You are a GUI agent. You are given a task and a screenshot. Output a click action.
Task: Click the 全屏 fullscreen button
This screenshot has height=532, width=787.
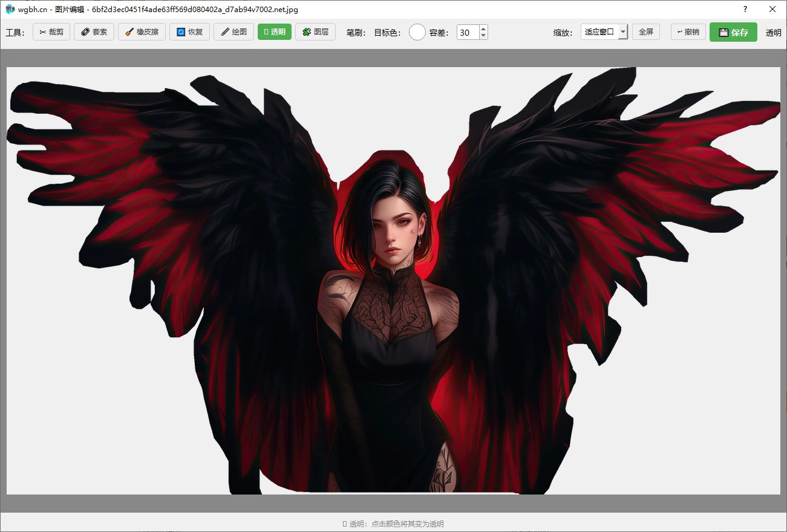(646, 32)
